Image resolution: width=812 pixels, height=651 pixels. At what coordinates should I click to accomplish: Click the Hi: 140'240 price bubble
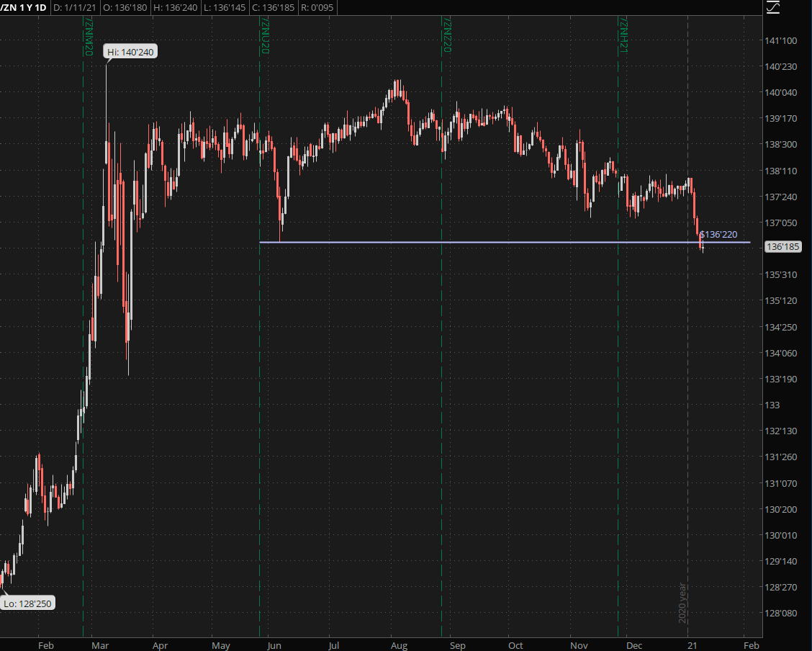[130, 52]
